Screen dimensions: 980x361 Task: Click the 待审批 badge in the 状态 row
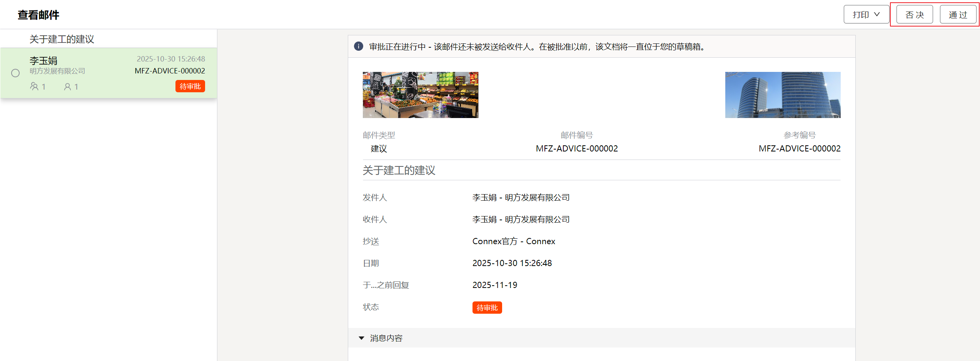tap(487, 308)
